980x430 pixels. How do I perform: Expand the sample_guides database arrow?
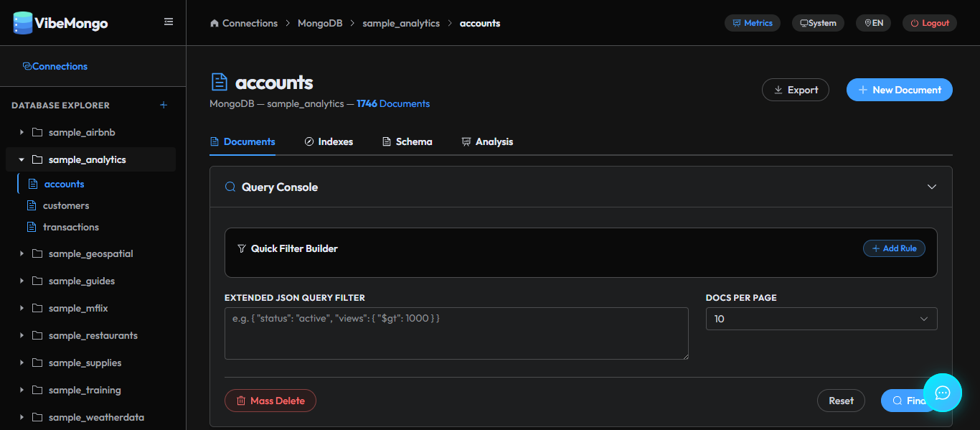pyautogui.click(x=22, y=281)
